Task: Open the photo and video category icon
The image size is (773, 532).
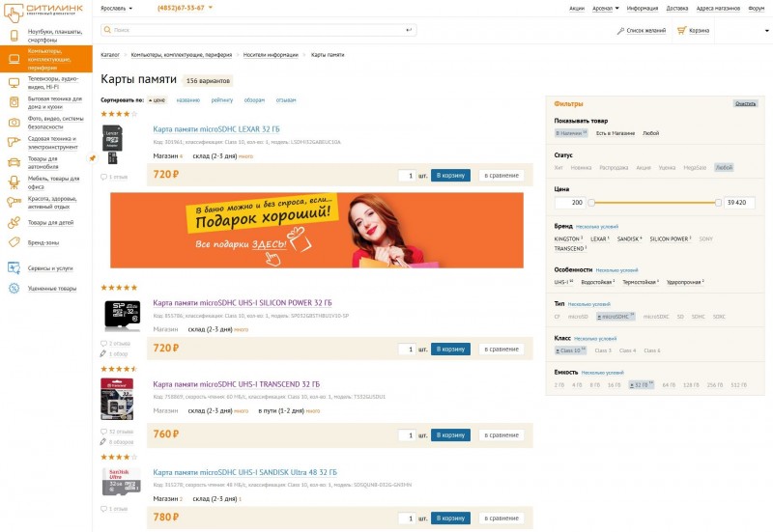Action: (x=14, y=123)
